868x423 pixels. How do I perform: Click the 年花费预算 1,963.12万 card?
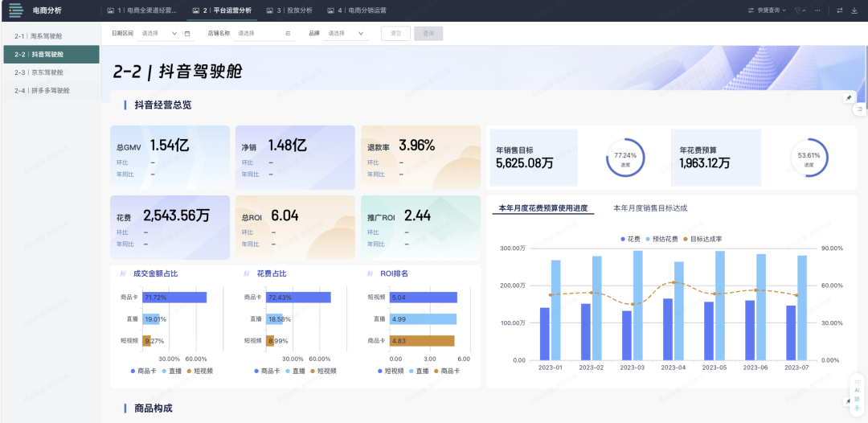[x=716, y=158]
